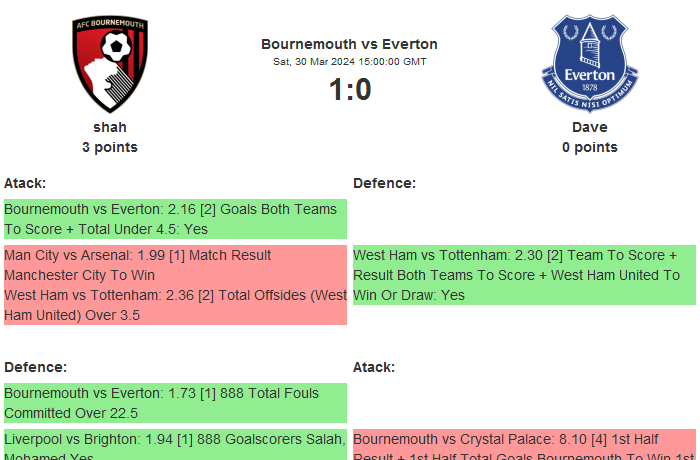Select the Bournemouth vs Everton match title
The height and width of the screenshot is (460, 700).
[x=349, y=44]
